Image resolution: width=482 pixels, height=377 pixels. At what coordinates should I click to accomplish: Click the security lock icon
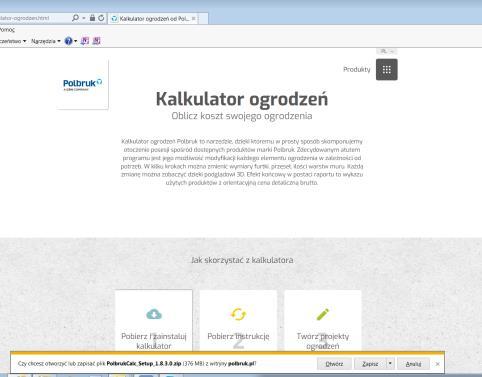[x=92, y=18]
